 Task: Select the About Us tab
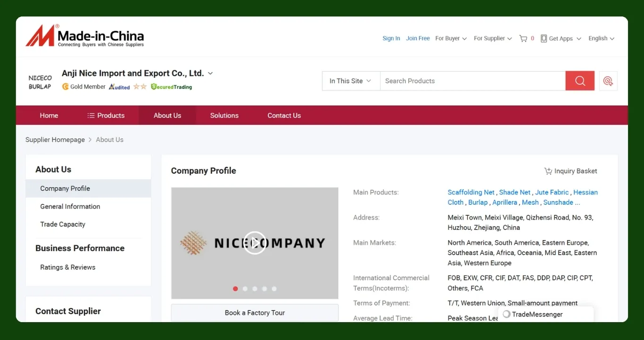coord(167,115)
